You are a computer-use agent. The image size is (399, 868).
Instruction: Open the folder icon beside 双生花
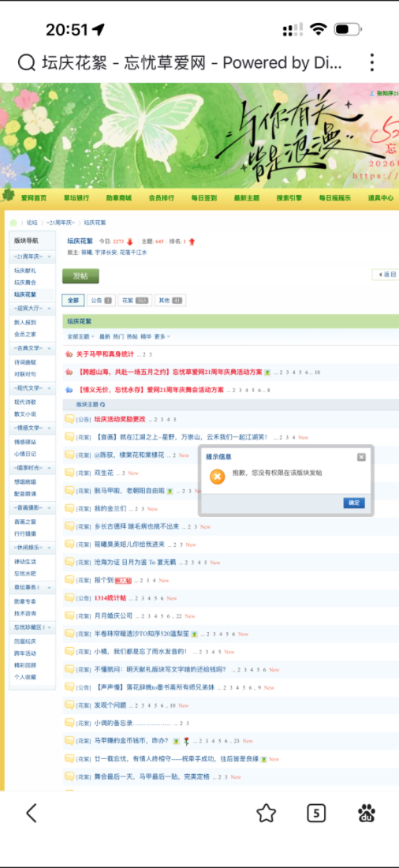tap(69, 472)
